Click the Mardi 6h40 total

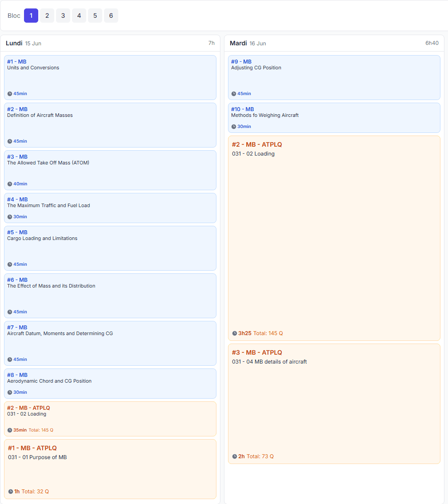tap(432, 43)
